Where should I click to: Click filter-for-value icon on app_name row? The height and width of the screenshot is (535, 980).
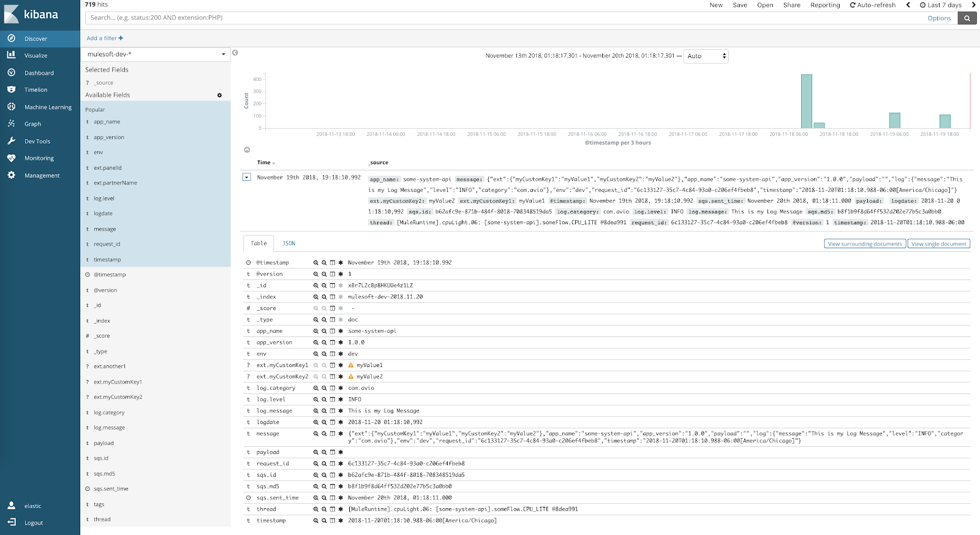point(316,332)
